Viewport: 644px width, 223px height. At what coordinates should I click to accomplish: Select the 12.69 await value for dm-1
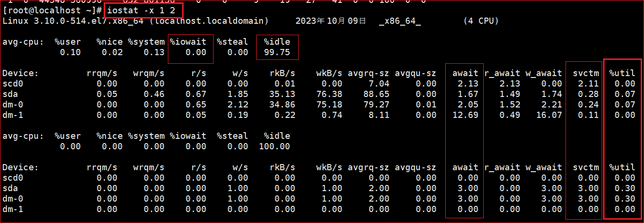(x=465, y=115)
